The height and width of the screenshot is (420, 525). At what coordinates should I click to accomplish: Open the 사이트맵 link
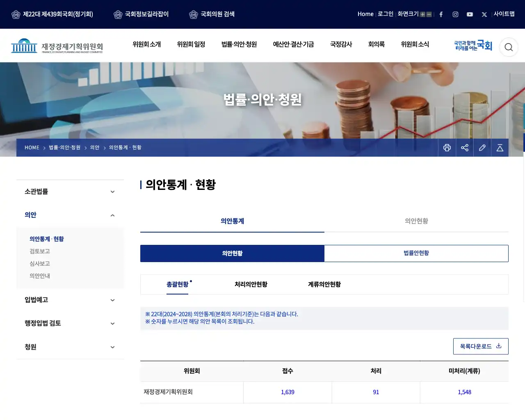tap(504, 14)
